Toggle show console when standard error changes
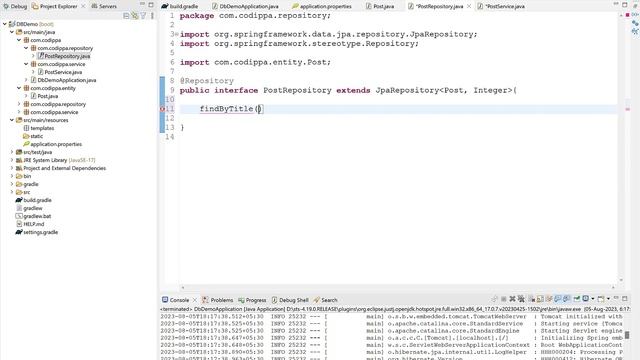This screenshot has width=640, height=360. click(x=566, y=299)
